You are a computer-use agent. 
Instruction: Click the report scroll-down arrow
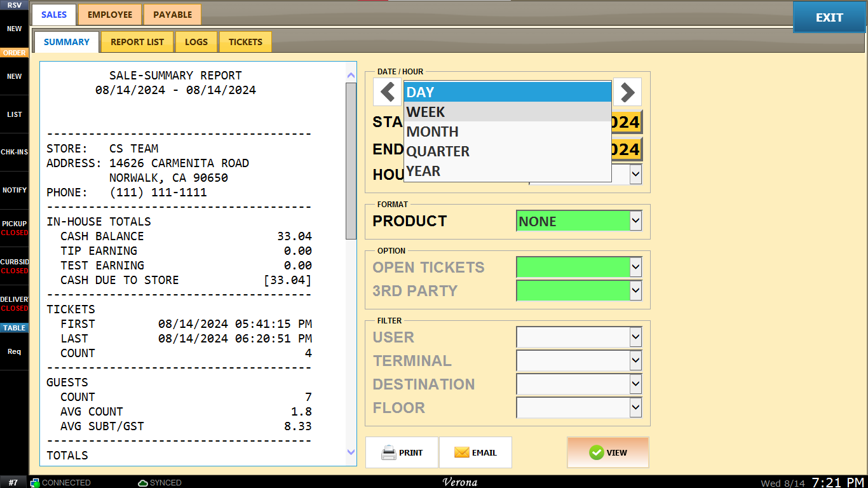(x=351, y=452)
